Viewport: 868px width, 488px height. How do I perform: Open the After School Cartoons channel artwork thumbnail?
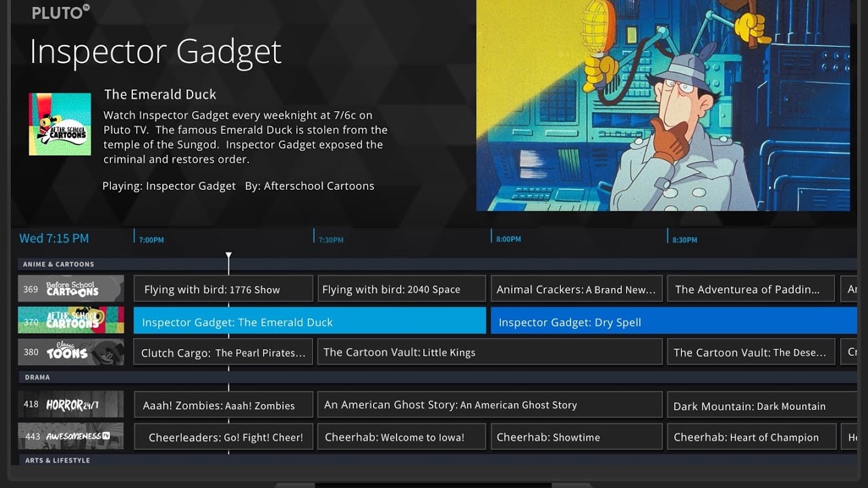pos(60,125)
